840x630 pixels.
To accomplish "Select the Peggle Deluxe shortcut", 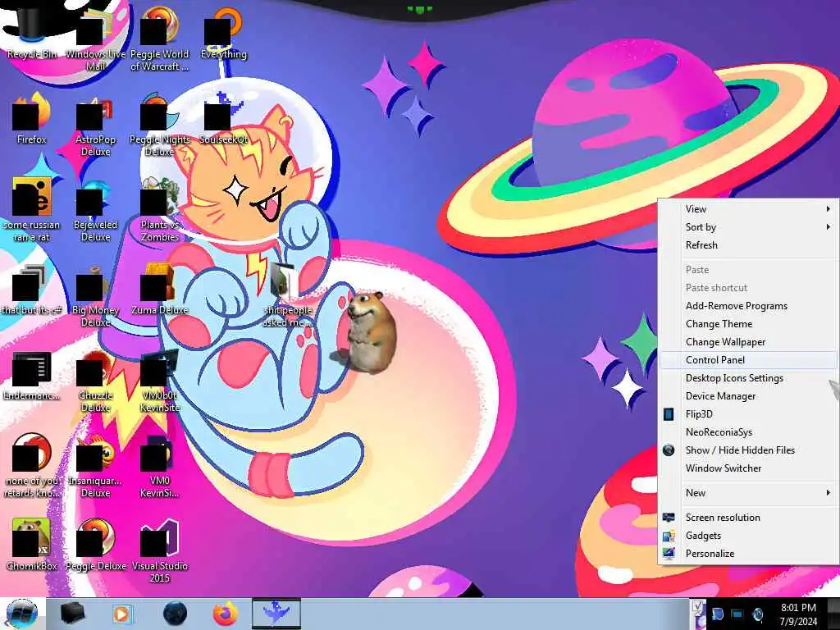I will 95,545.
